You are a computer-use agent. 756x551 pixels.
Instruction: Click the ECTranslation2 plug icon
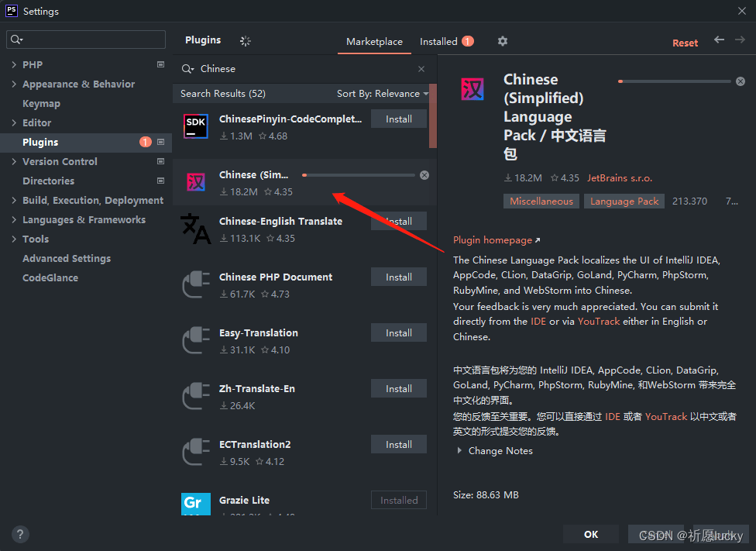pos(196,452)
